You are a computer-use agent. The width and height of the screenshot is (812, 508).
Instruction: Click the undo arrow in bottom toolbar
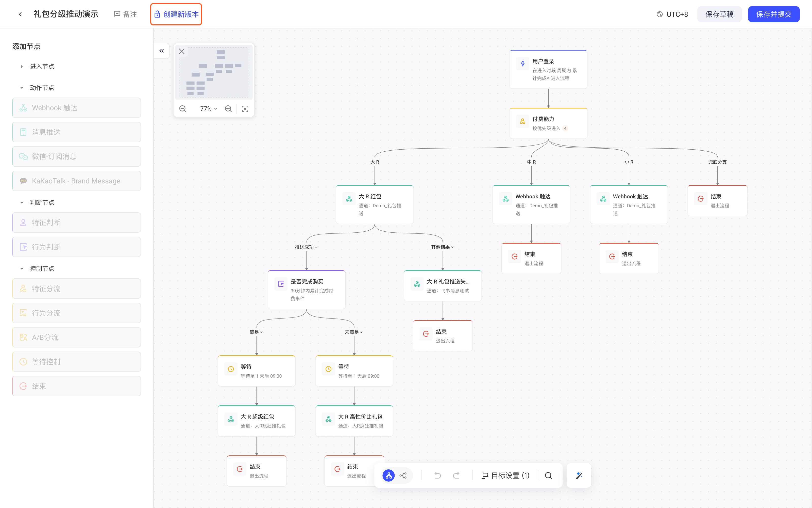point(437,475)
